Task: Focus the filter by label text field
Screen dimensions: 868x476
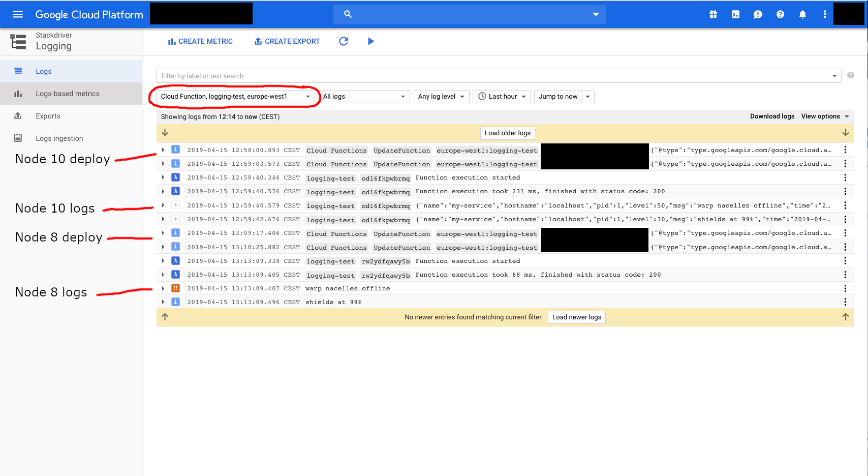Action: pyautogui.click(x=493, y=76)
